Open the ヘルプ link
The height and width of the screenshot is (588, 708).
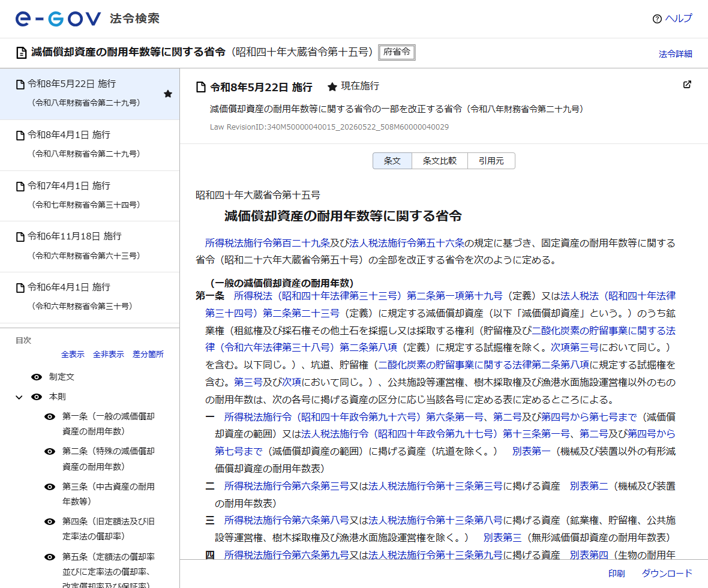[x=678, y=19]
